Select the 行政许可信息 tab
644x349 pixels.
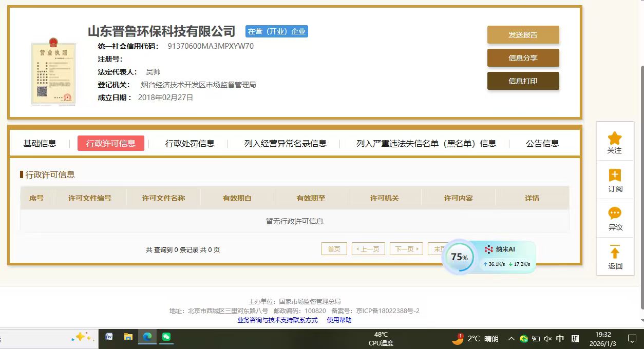click(111, 143)
